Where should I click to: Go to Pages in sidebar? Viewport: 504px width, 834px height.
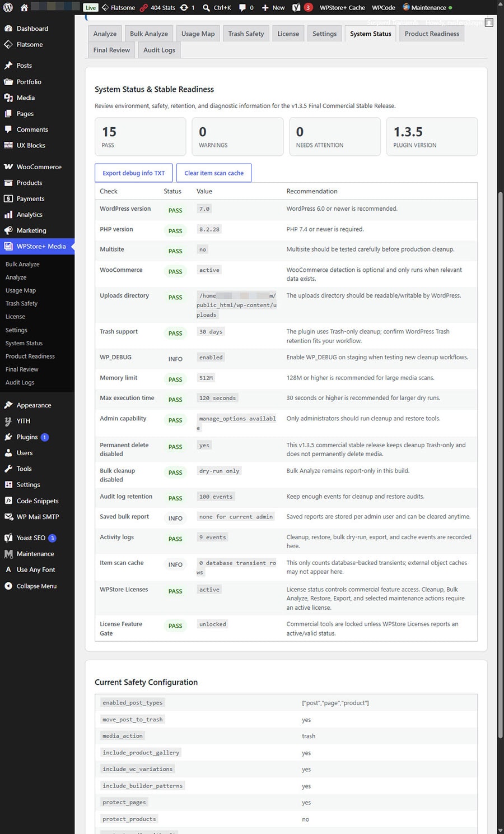point(25,113)
